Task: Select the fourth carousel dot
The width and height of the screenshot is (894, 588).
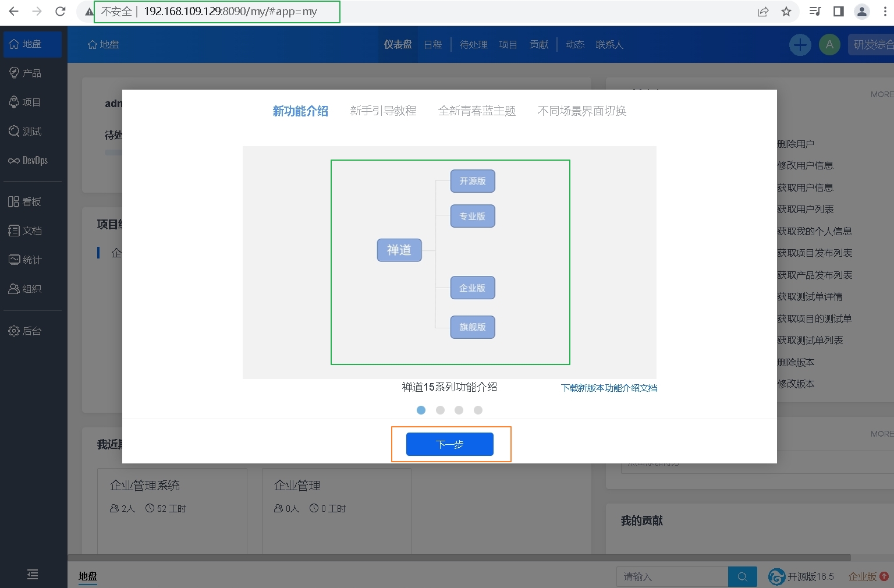Action: (478, 410)
